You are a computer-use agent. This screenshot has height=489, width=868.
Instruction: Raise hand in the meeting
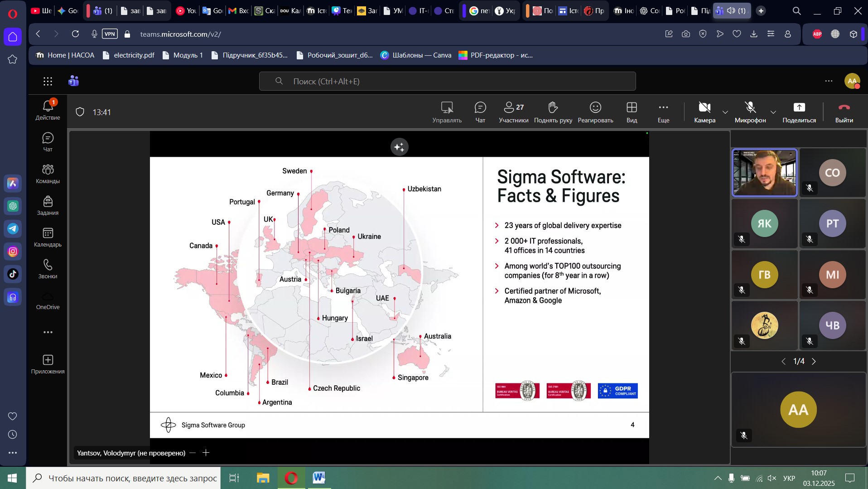tap(553, 111)
